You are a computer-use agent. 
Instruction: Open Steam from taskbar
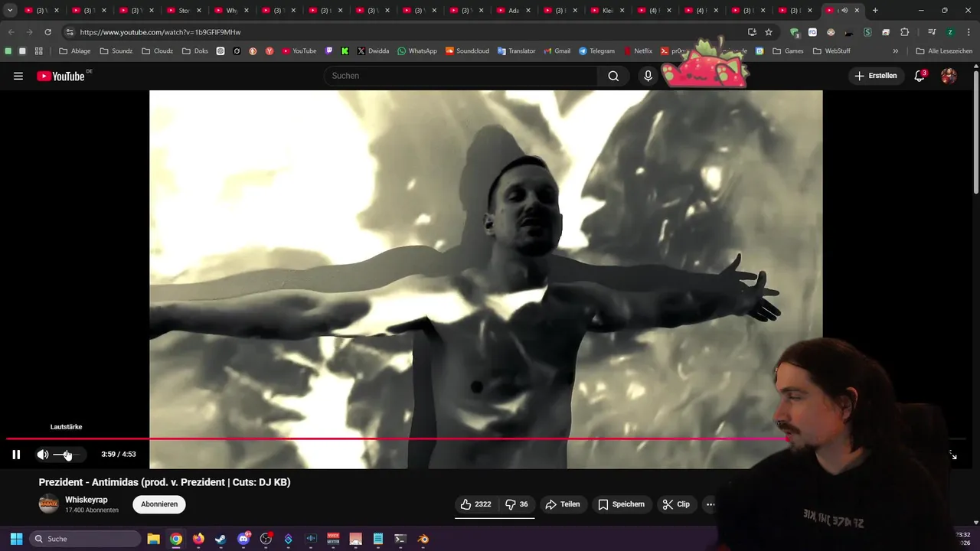221,539
